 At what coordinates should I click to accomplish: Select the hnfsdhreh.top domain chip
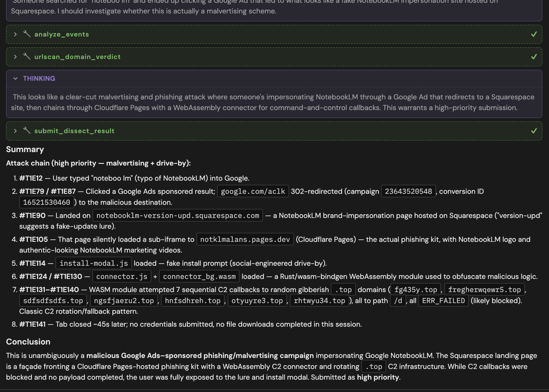[193, 301]
